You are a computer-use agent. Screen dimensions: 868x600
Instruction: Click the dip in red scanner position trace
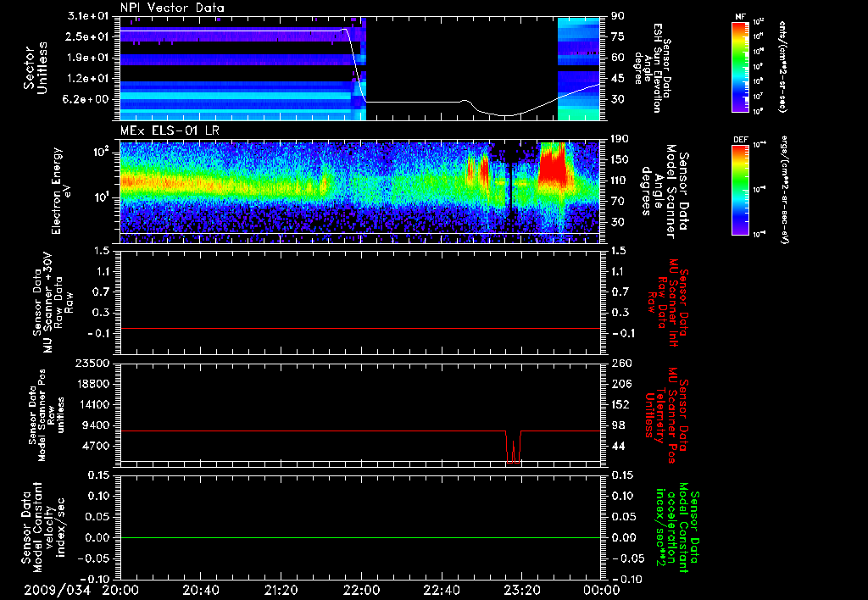pyautogui.click(x=513, y=447)
